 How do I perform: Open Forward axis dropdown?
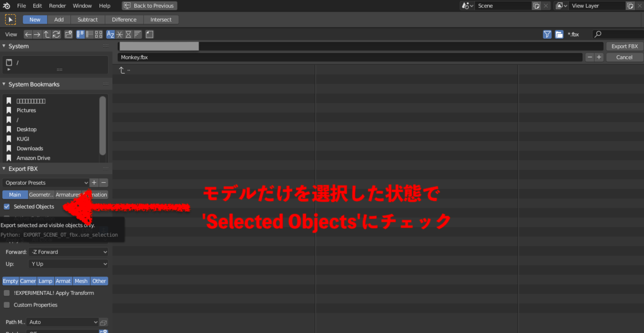(x=68, y=252)
